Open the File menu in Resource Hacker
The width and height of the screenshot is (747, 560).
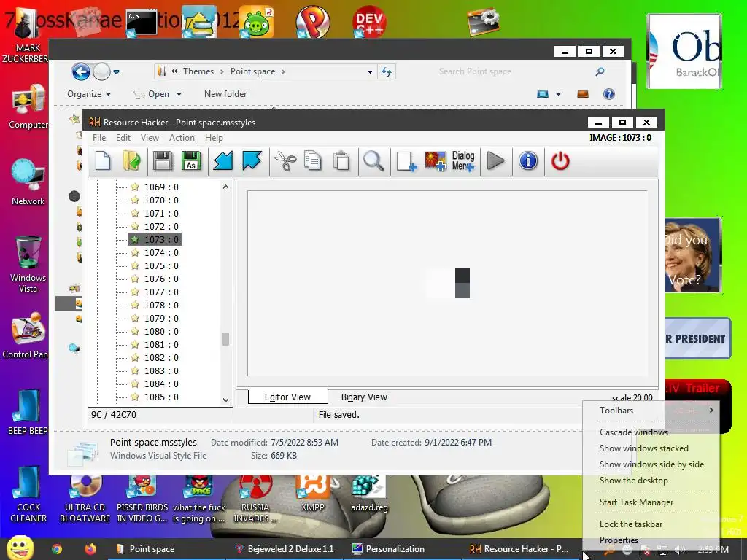pos(99,138)
